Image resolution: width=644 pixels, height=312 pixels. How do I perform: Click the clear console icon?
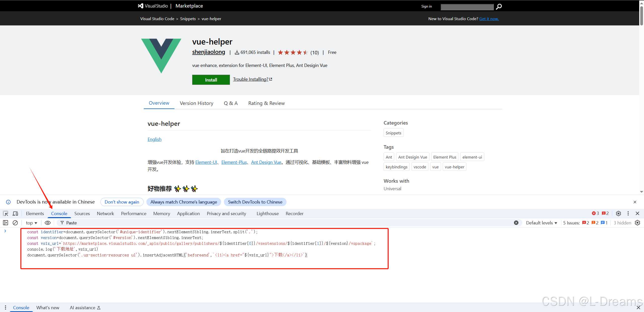(x=15, y=223)
